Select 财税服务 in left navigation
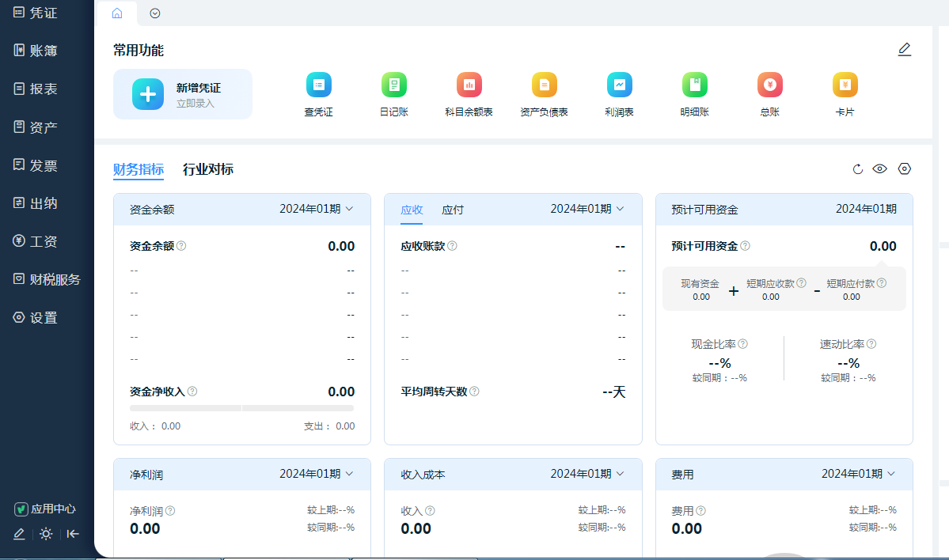 pos(47,279)
